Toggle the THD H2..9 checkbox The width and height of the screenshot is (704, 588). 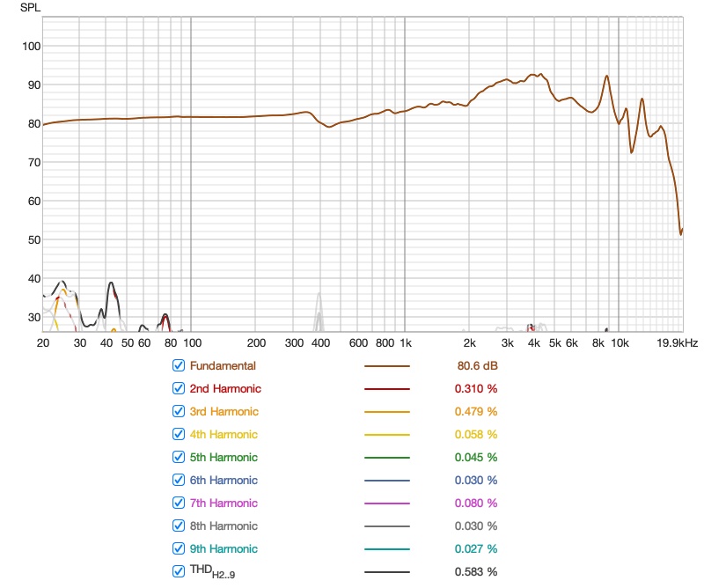click(x=180, y=571)
